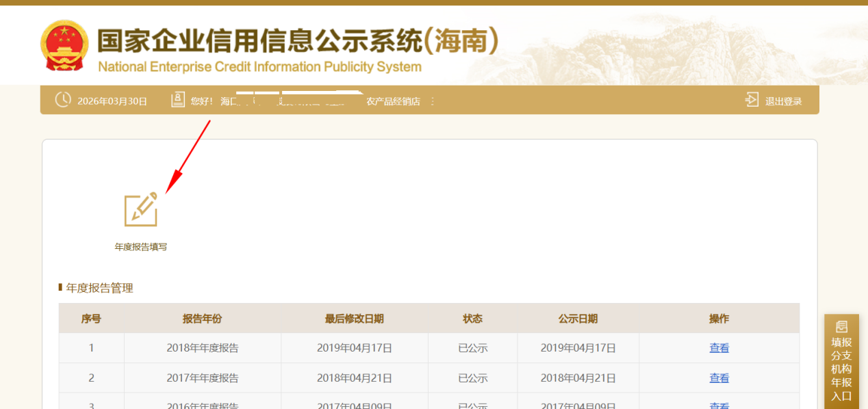Click the 最后修改日期 column header
Viewport: 868px width, 409px height.
click(x=354, y=319)
